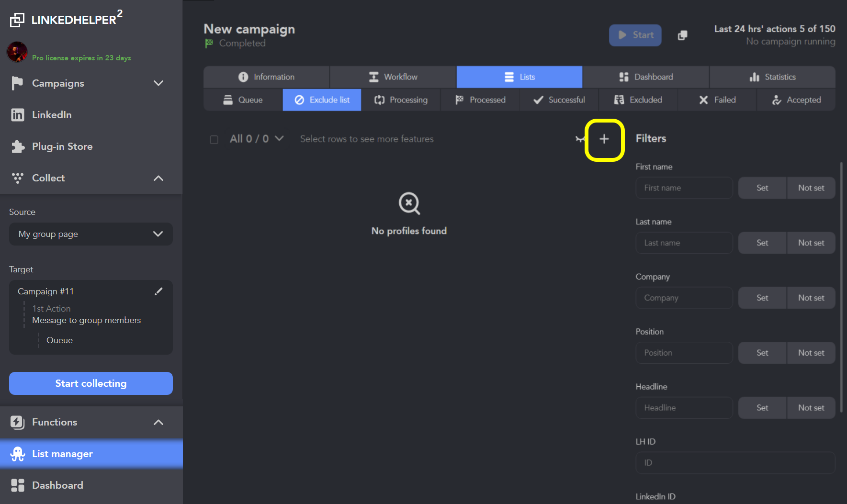Collapse the Functions section chevron
This screenshot has width=847, height=504.
[x=158, y=422]
